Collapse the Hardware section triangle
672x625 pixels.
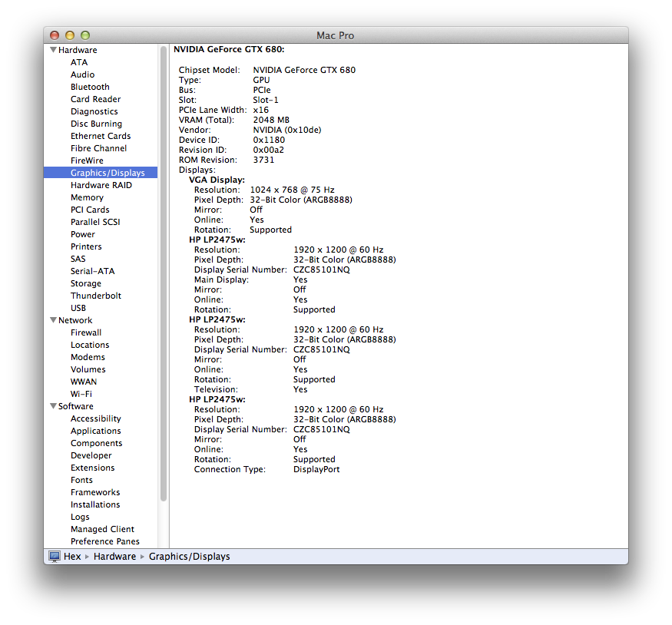point(54,50)
